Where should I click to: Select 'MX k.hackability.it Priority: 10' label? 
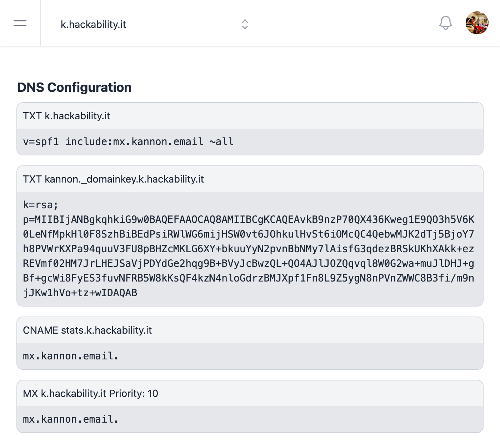(x=90, y=393)
